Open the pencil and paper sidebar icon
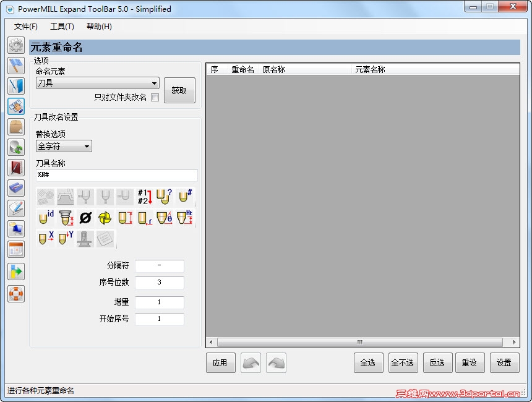 (16, 208)
